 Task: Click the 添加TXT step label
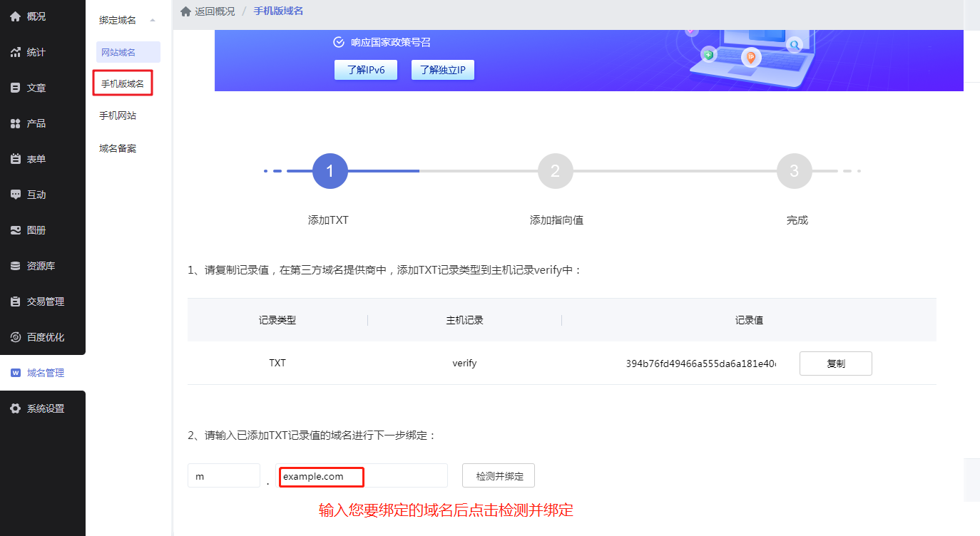pos(328,220)
